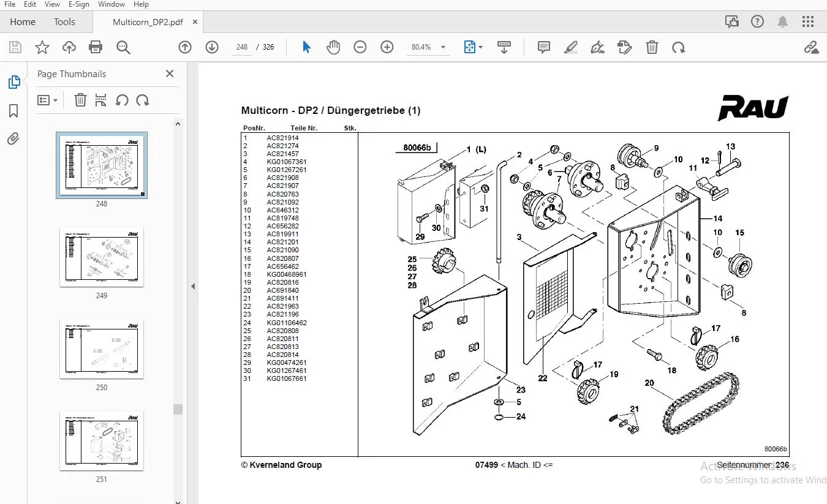Open the View menu

point(53,4)
